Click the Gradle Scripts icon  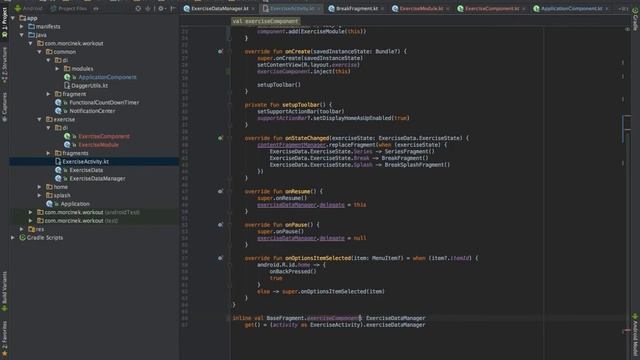click(x=22, y=238)
